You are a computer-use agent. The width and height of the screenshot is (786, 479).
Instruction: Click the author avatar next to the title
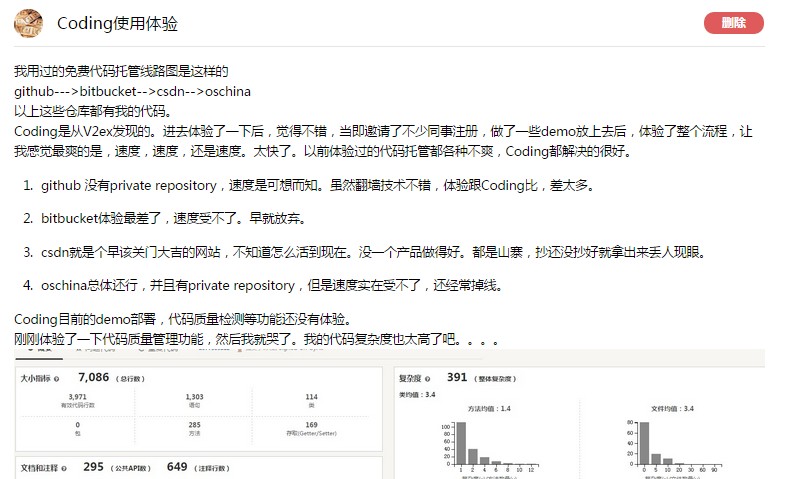[x=29, y=23]
